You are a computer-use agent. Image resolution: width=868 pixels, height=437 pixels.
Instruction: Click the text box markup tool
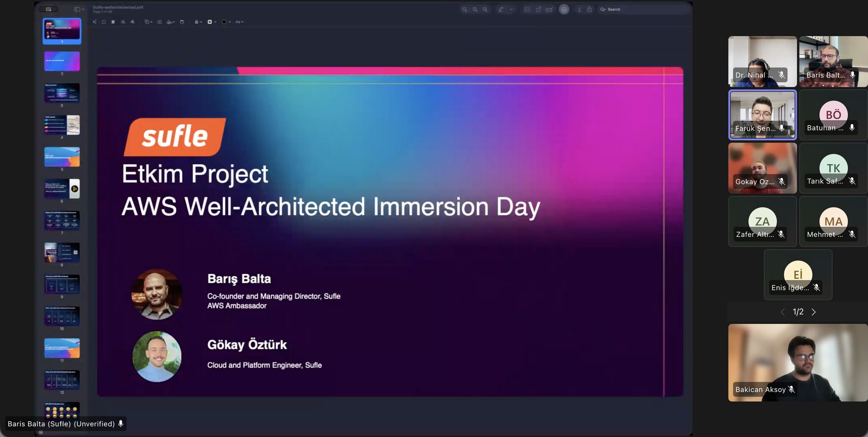(x=159, y=22)
